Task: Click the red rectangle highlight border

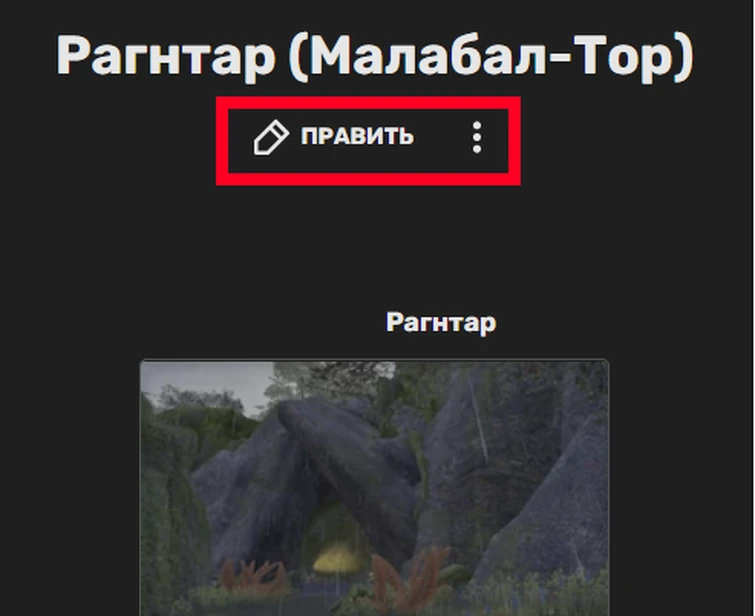Action: point(368,102)
